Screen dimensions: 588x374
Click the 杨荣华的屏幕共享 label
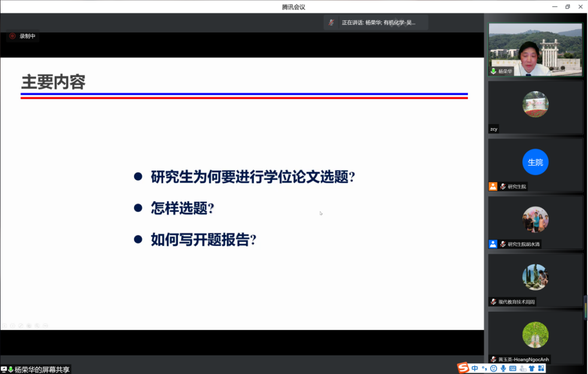(42, 370)
